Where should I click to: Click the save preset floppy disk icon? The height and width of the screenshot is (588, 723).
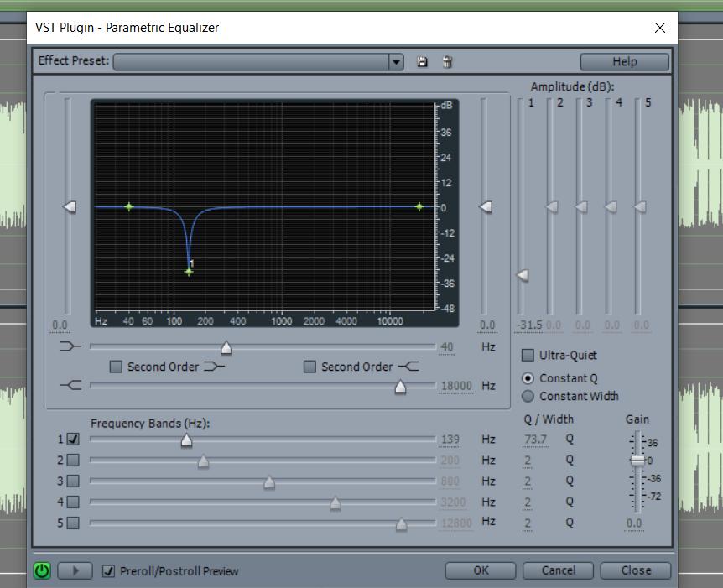point(422,62)
